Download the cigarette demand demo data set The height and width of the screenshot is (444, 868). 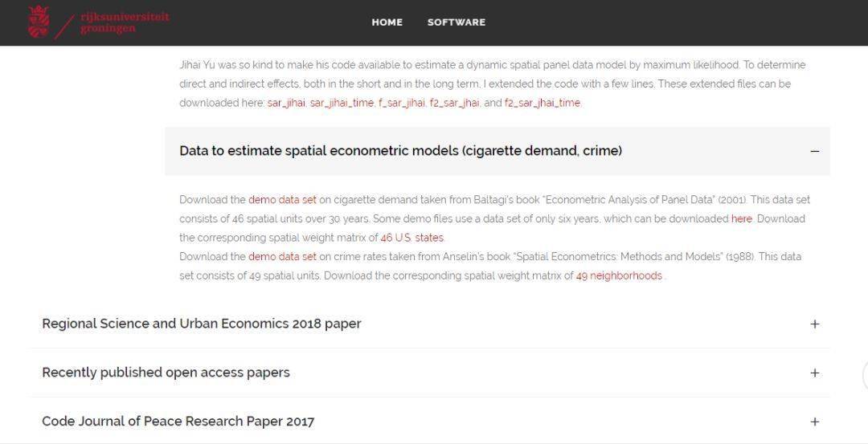(x=282, y=200)
